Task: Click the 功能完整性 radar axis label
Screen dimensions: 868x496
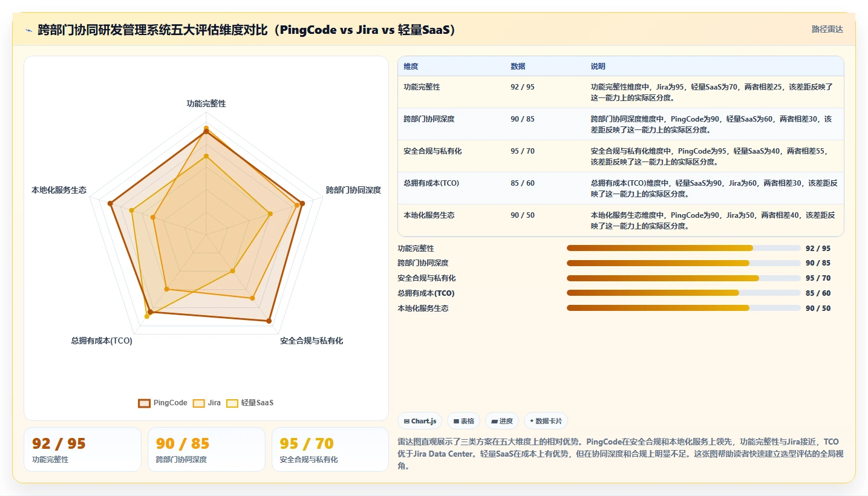Action: (x=206, y=104)
